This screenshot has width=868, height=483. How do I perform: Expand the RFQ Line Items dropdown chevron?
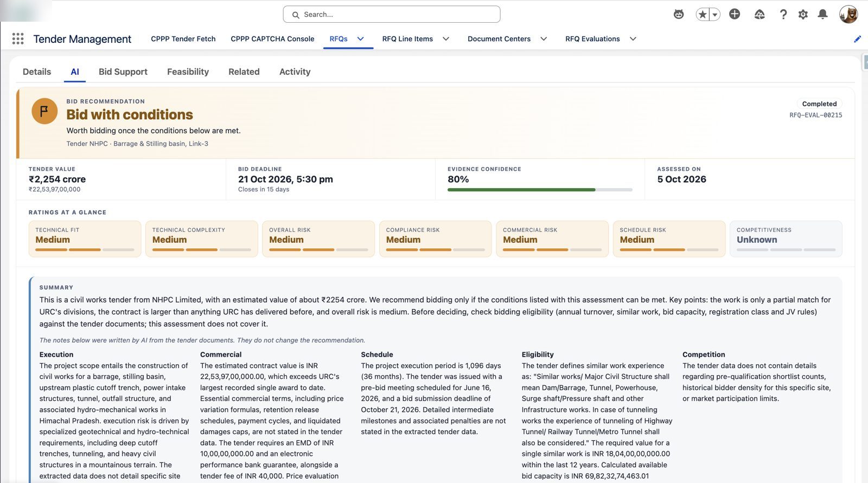[446, 38]
